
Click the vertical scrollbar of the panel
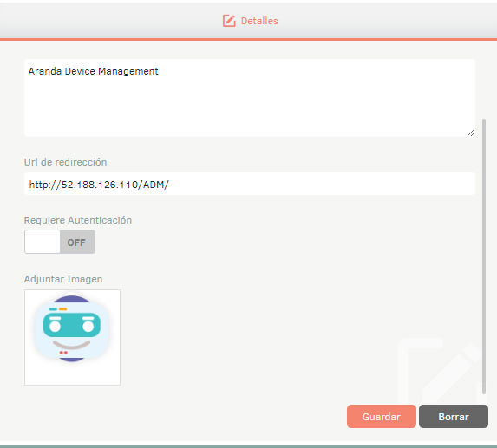(484, 256)
